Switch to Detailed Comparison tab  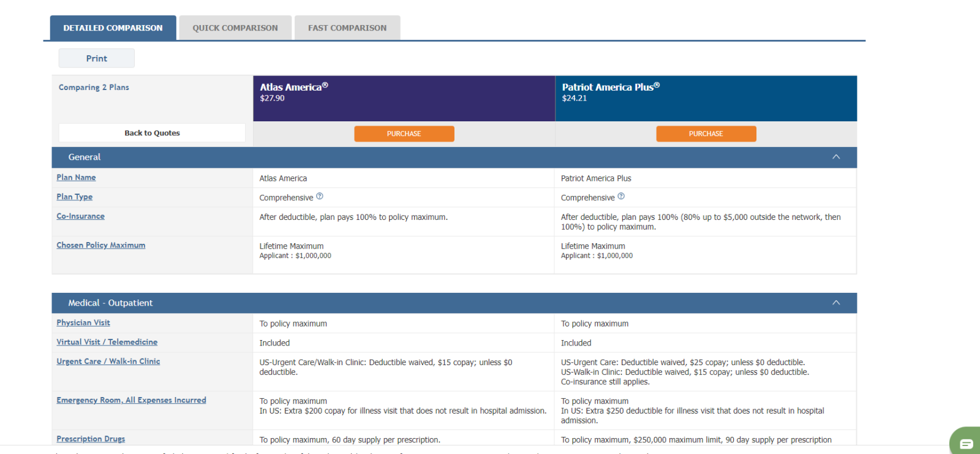point(113,28)
